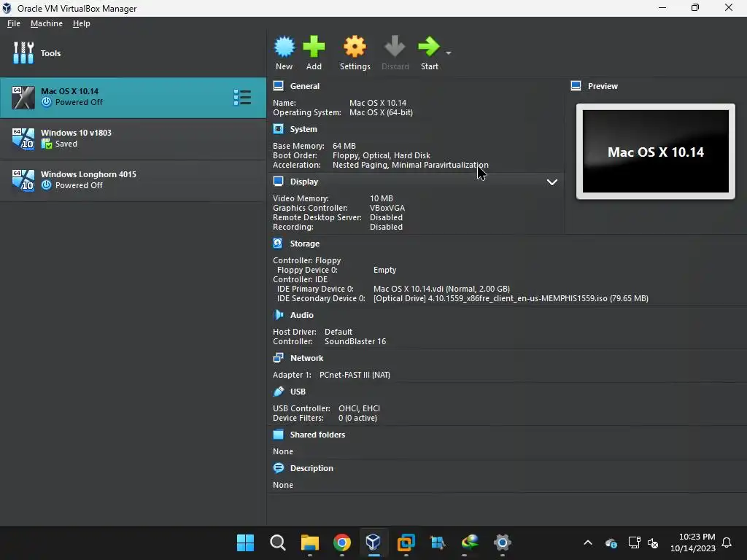This screenshot has height=560, width=747.
Task: Click the General section icon
Action: click(278, 86)
